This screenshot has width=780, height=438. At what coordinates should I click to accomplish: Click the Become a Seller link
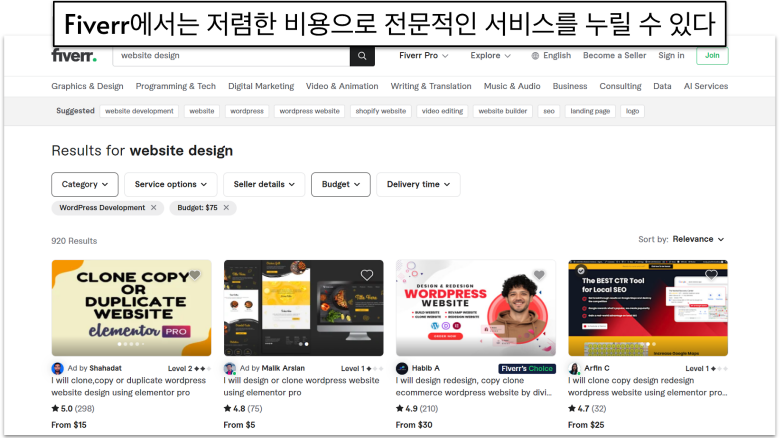point(614,56)
